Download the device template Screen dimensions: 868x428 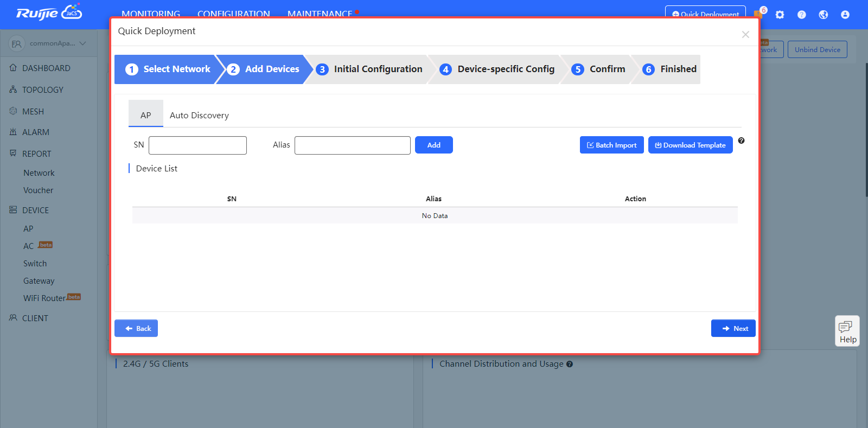(690, 145)
